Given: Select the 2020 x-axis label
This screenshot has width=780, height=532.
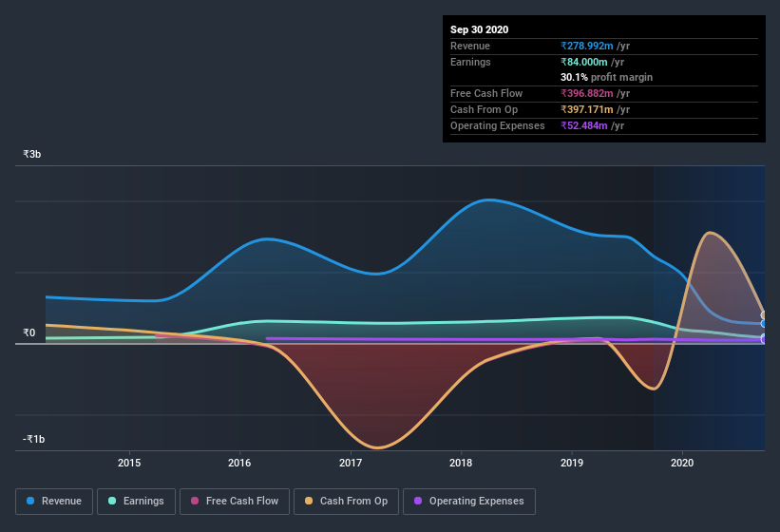Looking at the screenshot, I should point(682,463).
